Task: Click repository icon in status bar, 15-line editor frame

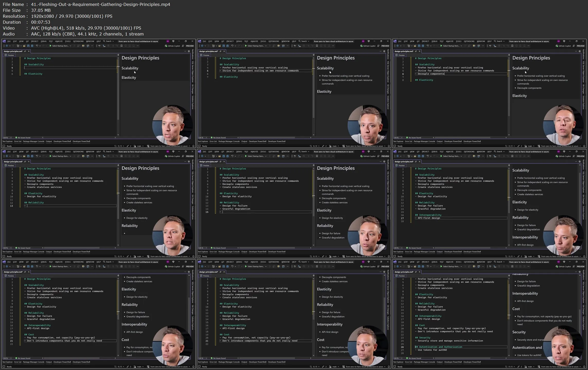Action: click(343, 256)
